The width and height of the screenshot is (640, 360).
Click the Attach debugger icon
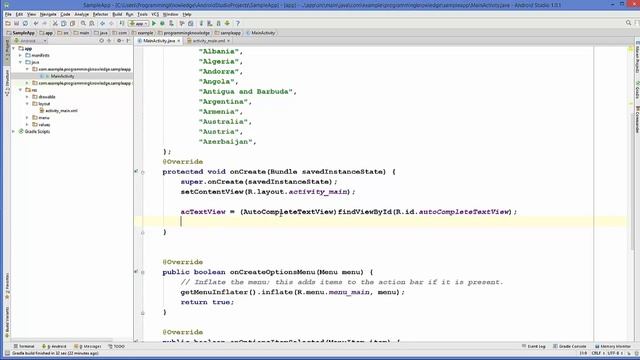(171, 24)
